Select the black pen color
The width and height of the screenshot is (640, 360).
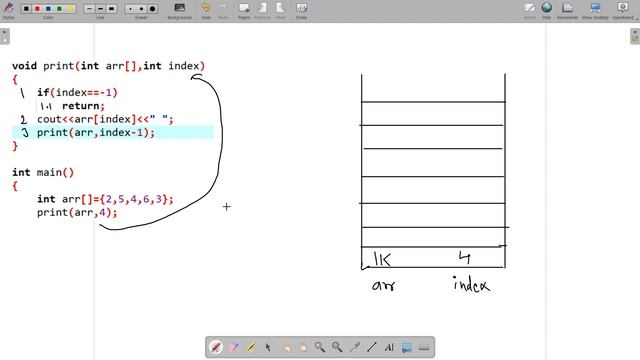[26, 9]
